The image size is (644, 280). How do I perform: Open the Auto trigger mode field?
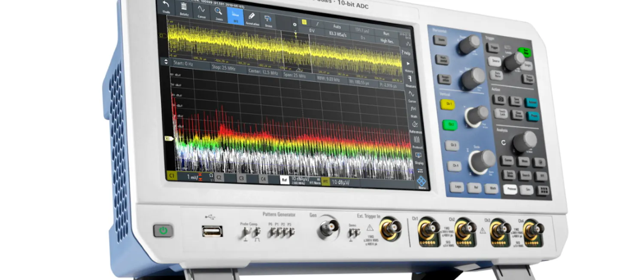pos(337,26)
